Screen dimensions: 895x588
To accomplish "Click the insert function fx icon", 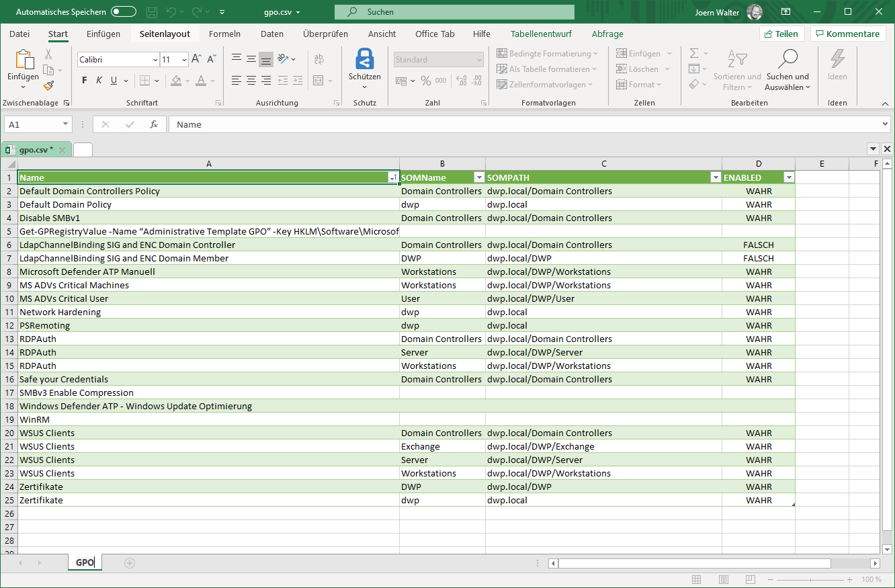I will [153, 124].
